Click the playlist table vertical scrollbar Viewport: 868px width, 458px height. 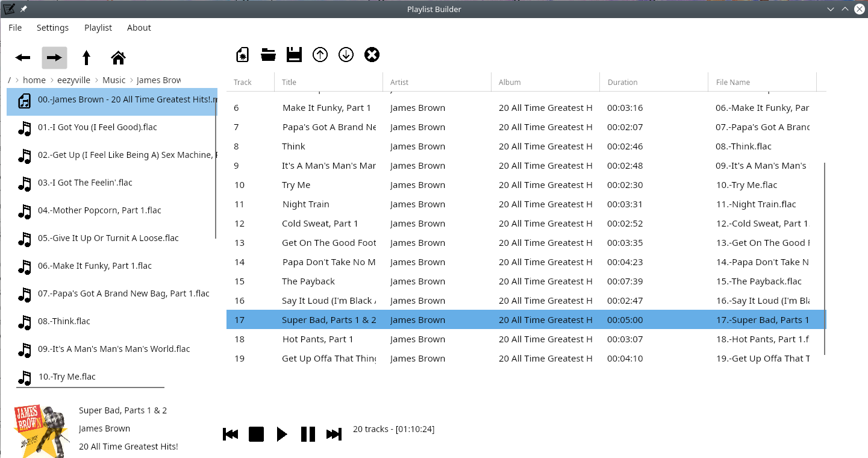click(825, 259)
